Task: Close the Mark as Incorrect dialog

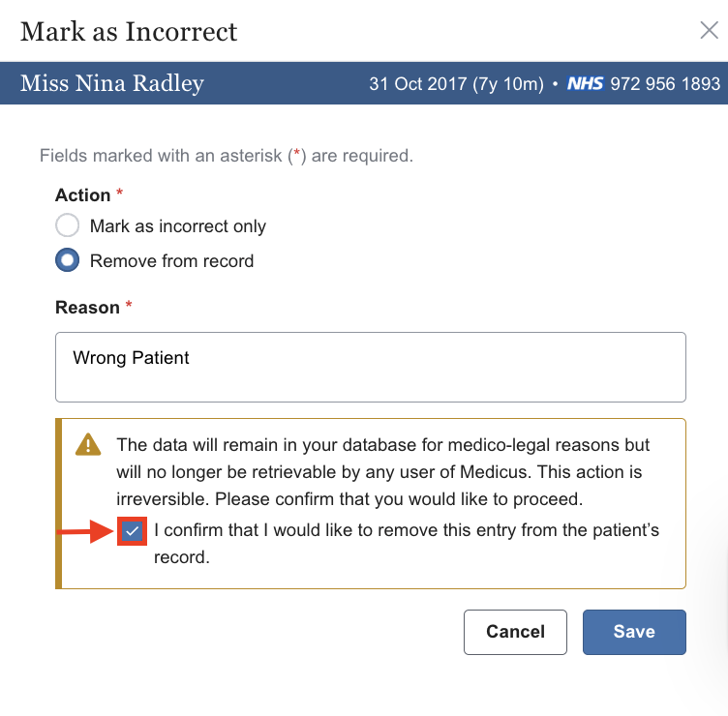Action: (x=709, y=30)
